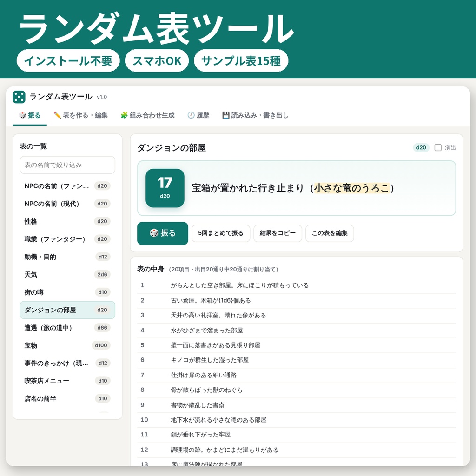Click the pencil icon on the edit tab

57,115
